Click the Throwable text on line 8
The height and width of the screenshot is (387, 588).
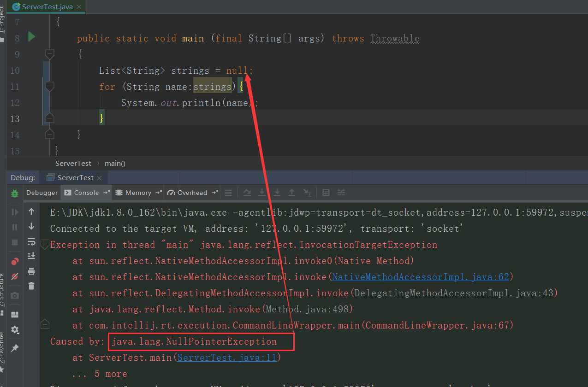click(395, 38)
